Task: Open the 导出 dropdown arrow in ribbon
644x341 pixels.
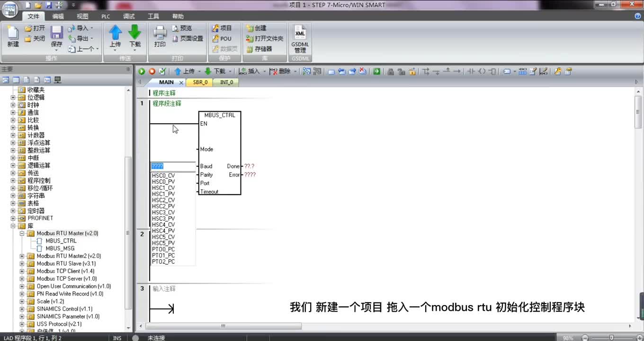Action: [92, 39]
